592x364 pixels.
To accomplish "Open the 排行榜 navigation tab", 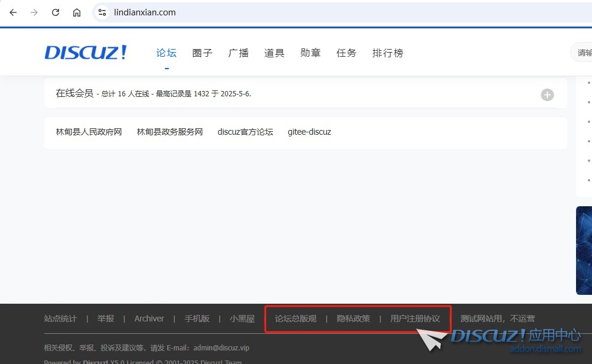I will coord(388,53).
